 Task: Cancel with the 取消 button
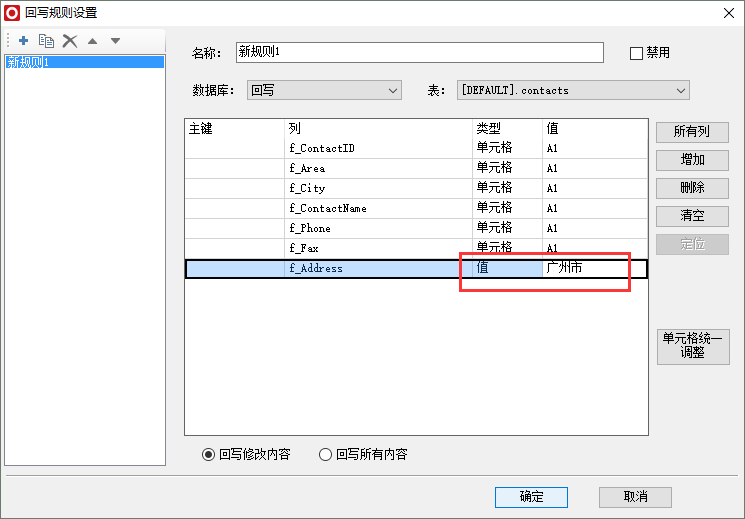[x=635, y=497]
